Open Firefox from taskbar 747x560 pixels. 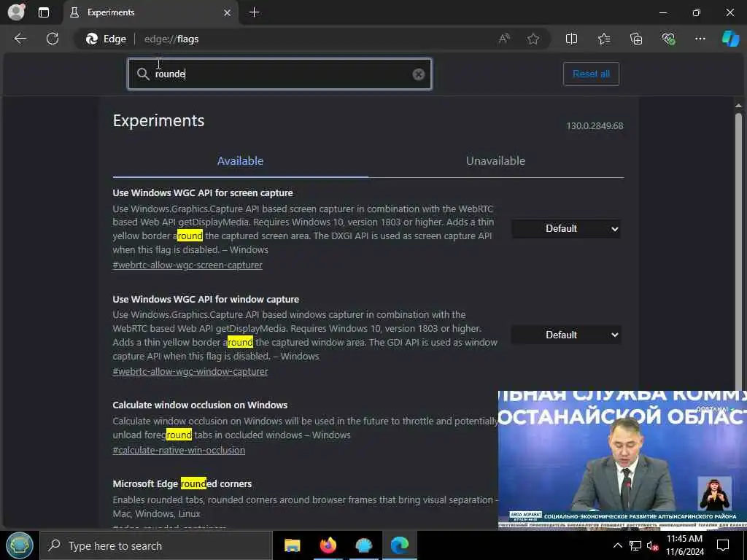pos(328,545)
